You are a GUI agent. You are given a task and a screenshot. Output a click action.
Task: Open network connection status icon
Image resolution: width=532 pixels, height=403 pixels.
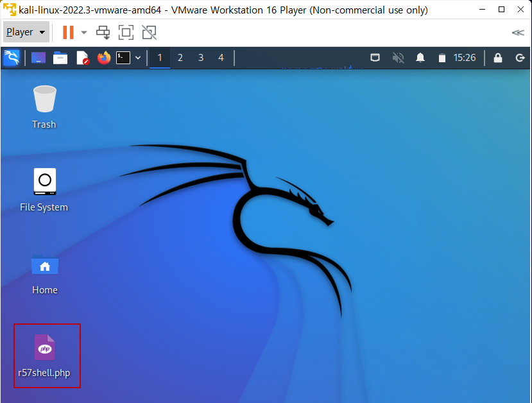tap(375, 58)
